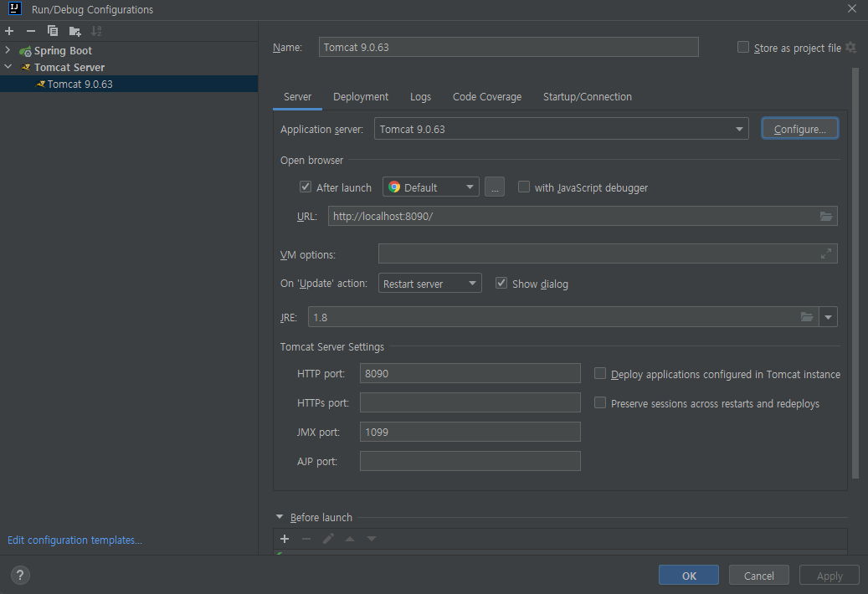Screen dimensions: 868x594
Task: Enable Store as project file checkbox
Action: coord(743,47)
